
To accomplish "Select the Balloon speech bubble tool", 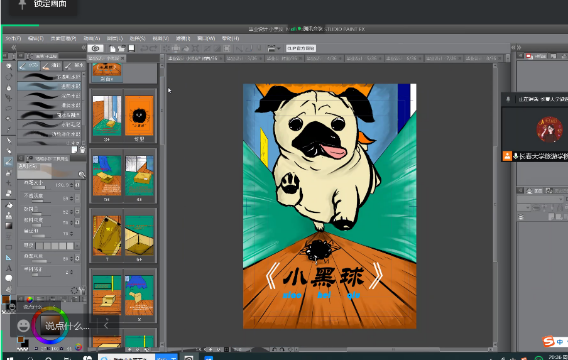I will (9, 278).
